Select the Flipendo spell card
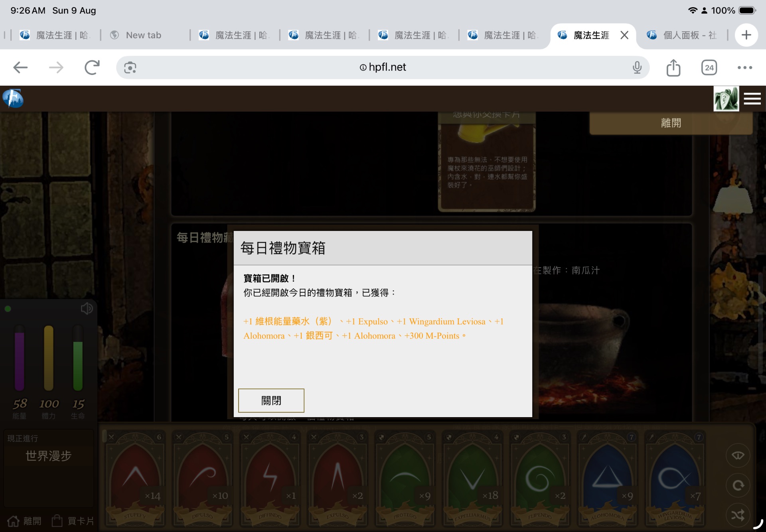766x532 pixels. 540,479
